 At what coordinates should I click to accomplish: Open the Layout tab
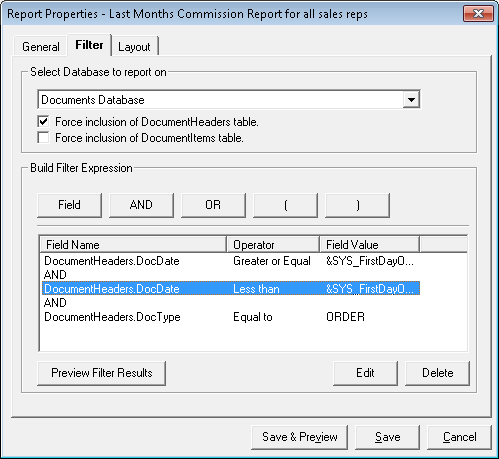[134, 47]
